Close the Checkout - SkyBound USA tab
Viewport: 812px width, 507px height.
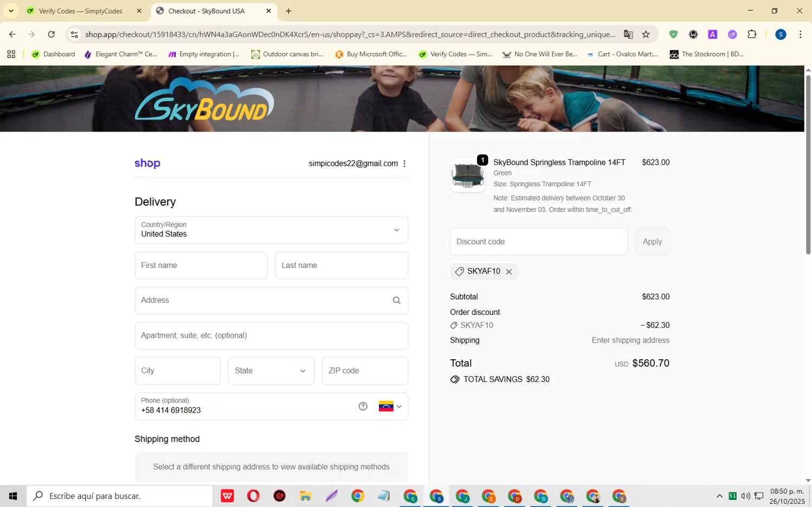click(269, 11)
